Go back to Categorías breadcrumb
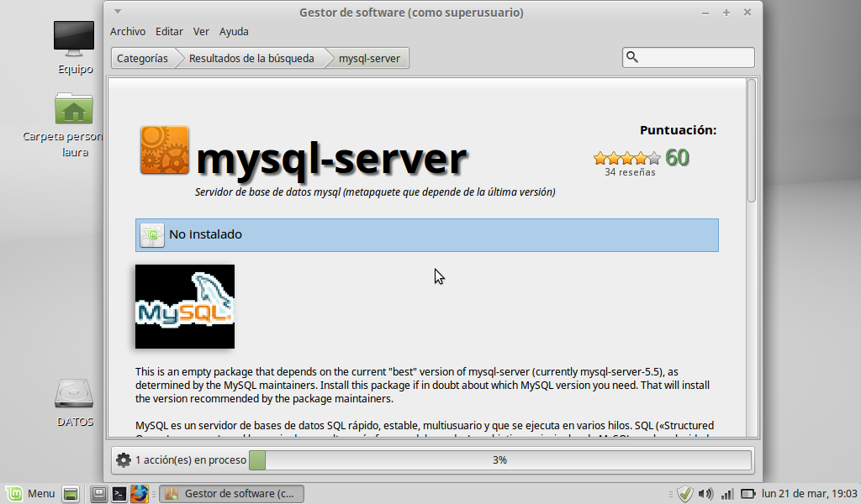The height and width of the screenshot is (504, 861). pyautogui.click(x=142, y=59)
